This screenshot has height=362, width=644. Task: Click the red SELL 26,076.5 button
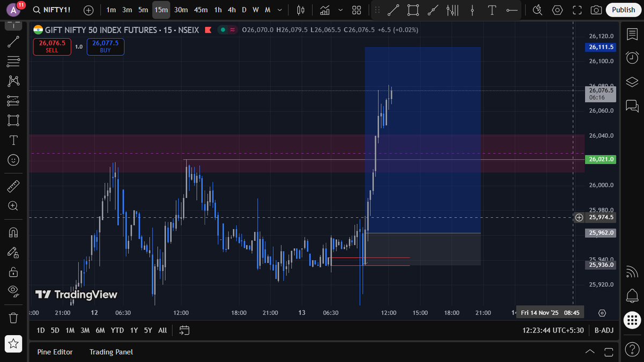click(52, 47)
